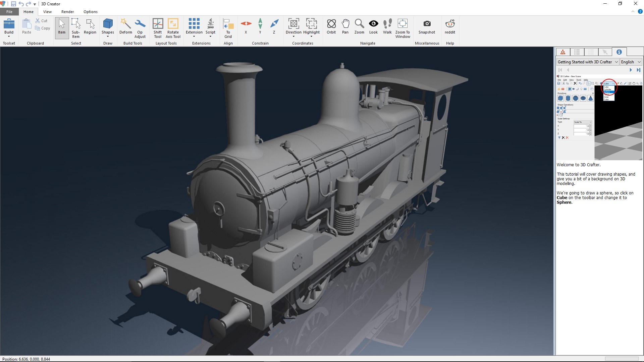Advance to the next tutorial page

coord(631,70)
